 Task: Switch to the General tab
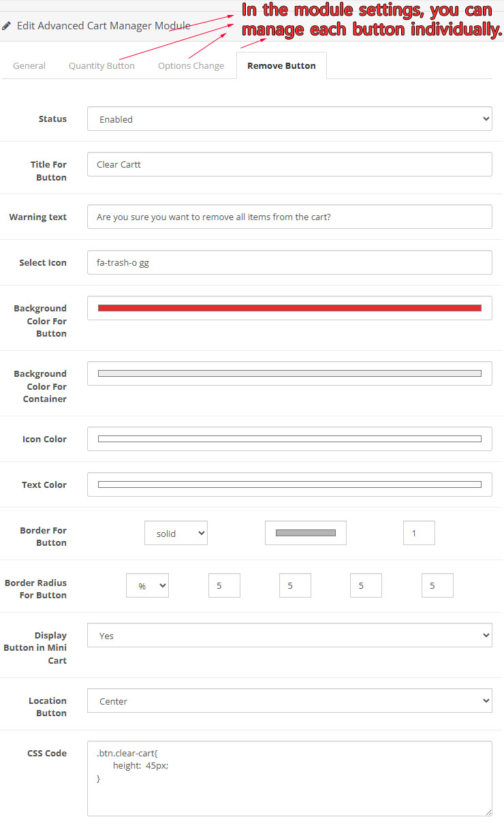pyautogui.click(x=29, y=66)
